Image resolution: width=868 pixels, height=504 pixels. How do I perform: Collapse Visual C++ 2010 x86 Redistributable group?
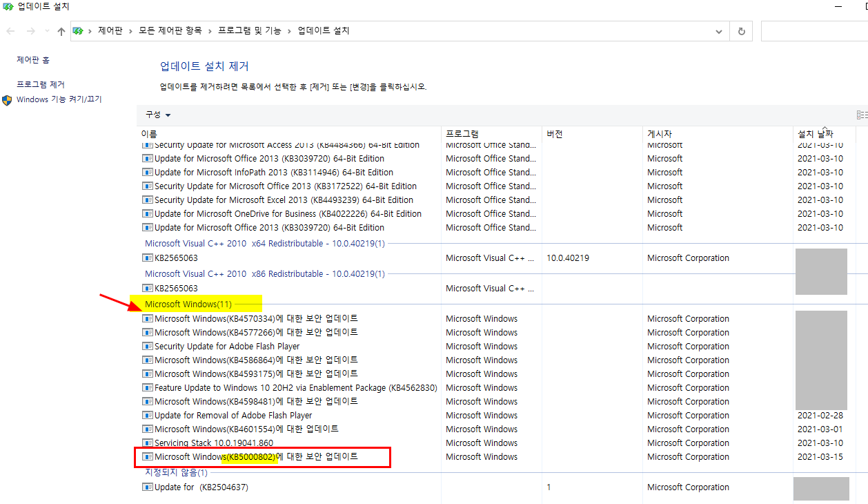(265, 274)
